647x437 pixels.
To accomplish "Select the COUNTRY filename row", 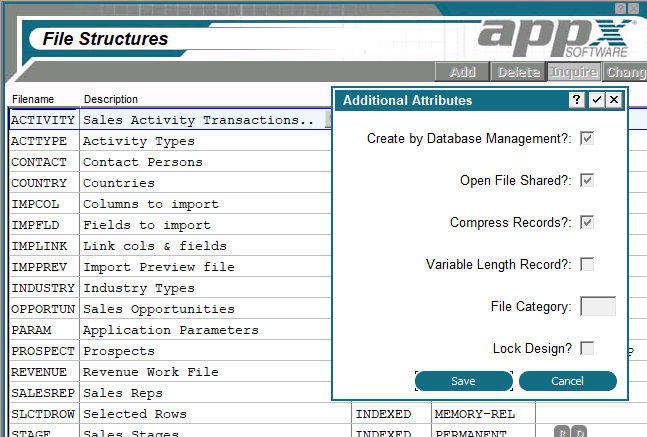I will pos(44,183).
